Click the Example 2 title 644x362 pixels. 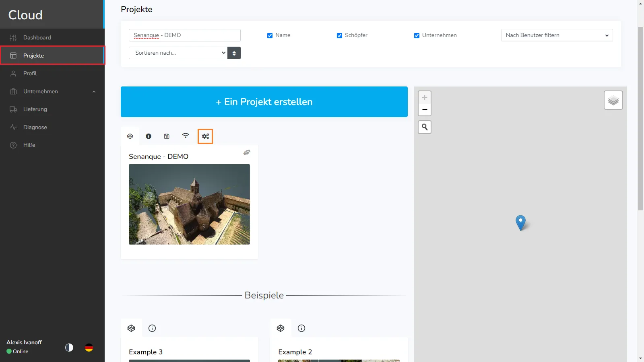tap(295, 352)
